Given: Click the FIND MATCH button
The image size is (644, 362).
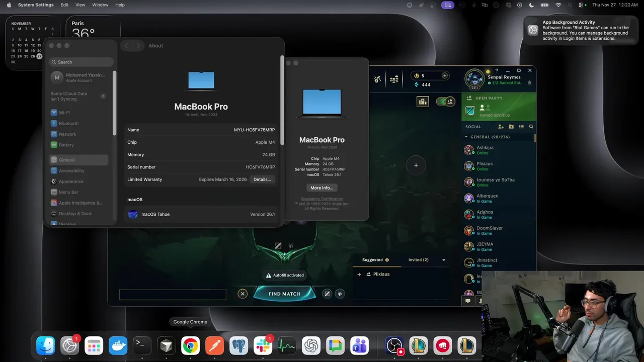Looking at the screenshot, I should click(x=284, y=294).
